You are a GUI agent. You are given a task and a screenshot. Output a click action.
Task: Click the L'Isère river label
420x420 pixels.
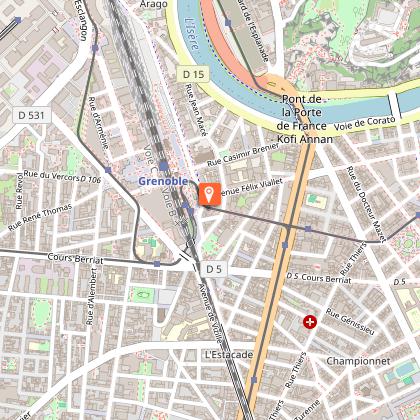[x=192, y=34]
